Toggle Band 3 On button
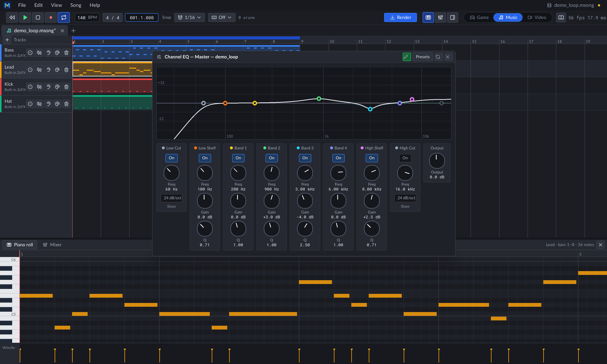The width and height of the screenshot is (607, 364). coord(305,158)
